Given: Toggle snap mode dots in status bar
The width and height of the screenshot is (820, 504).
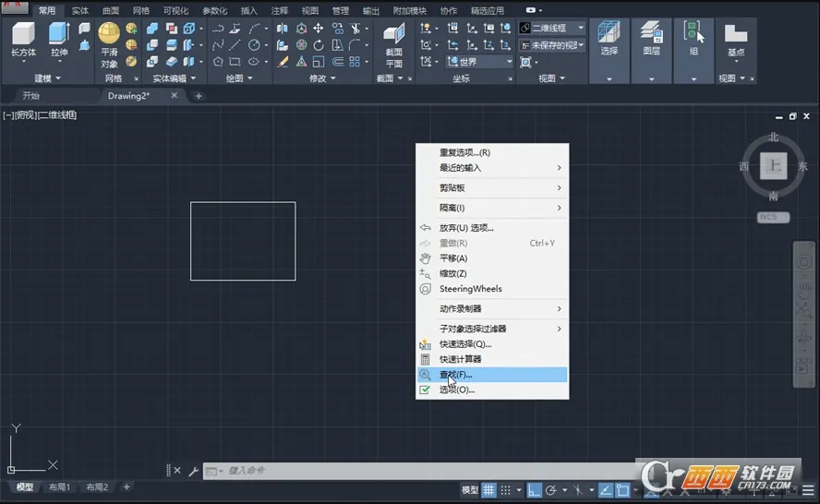Looking at the screenshot, I should (505, 490).
